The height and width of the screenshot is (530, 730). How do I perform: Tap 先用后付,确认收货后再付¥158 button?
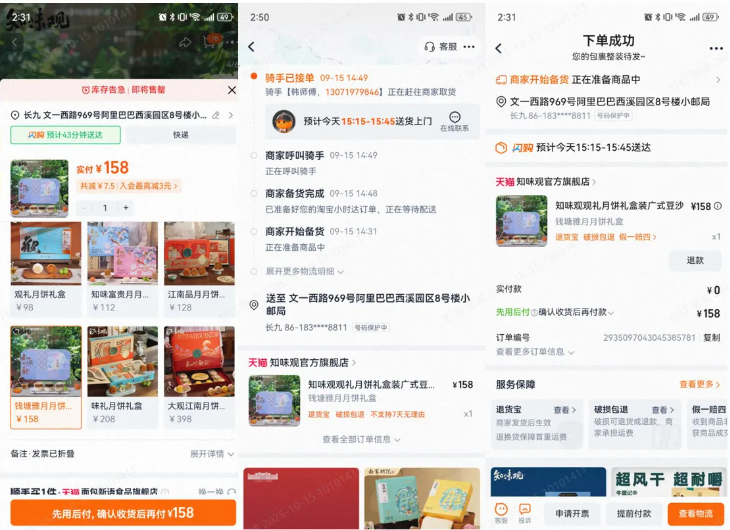pos(123,513)
